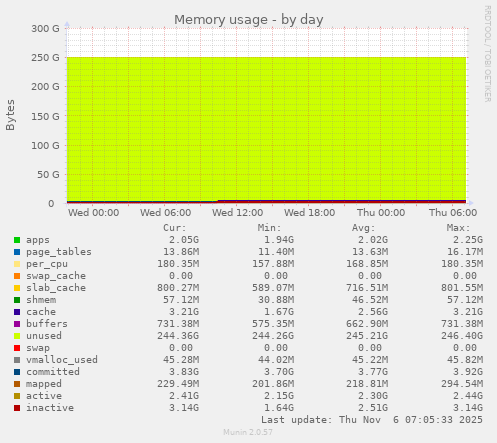Click the 200 G y-axis value
Image resolution: width=497 pixels, height=443 pixels.
click(45, 87)
